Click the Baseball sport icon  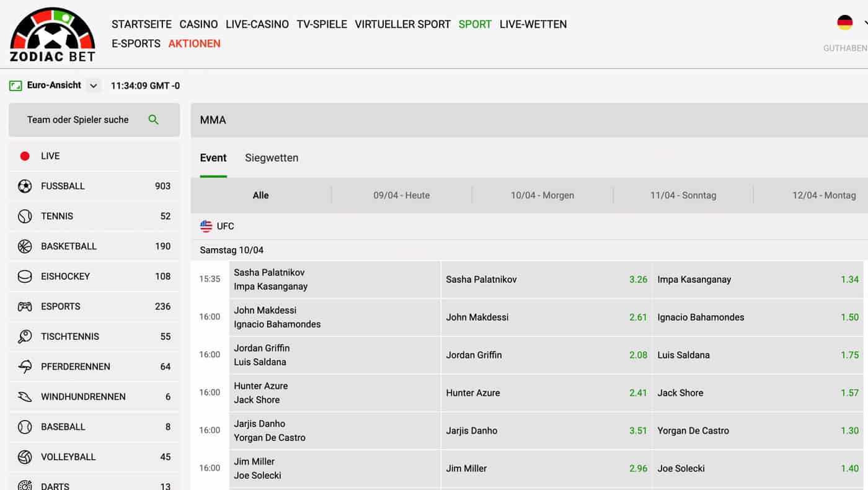point(25,427)
